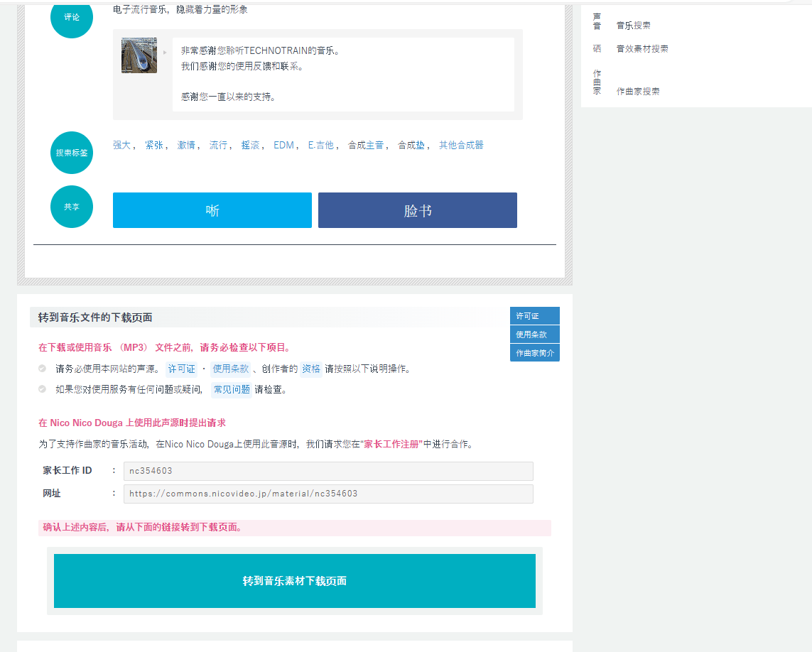Jump to the 许可证 side tab
The image size is (812, 652).
534,316
